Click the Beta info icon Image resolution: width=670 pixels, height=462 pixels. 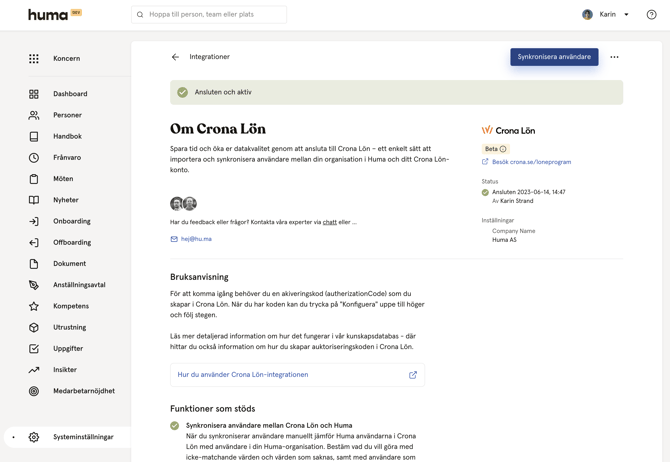coord(503,149)
